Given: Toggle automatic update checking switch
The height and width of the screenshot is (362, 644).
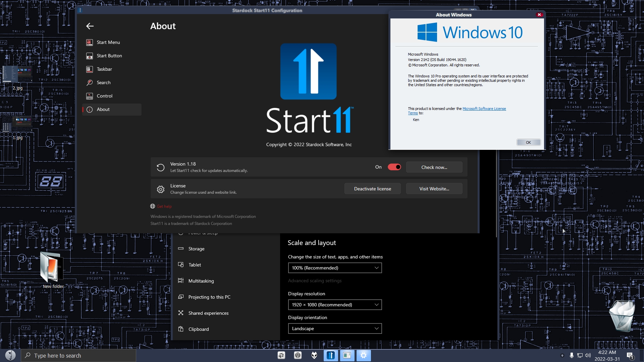Looking at the screenshot, I should [x=394, y=167].
